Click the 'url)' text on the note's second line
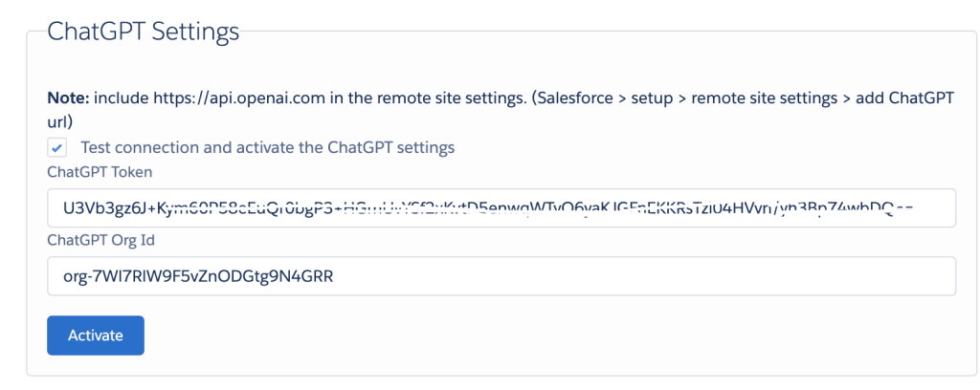980x390 pixels. coord(57,122)
